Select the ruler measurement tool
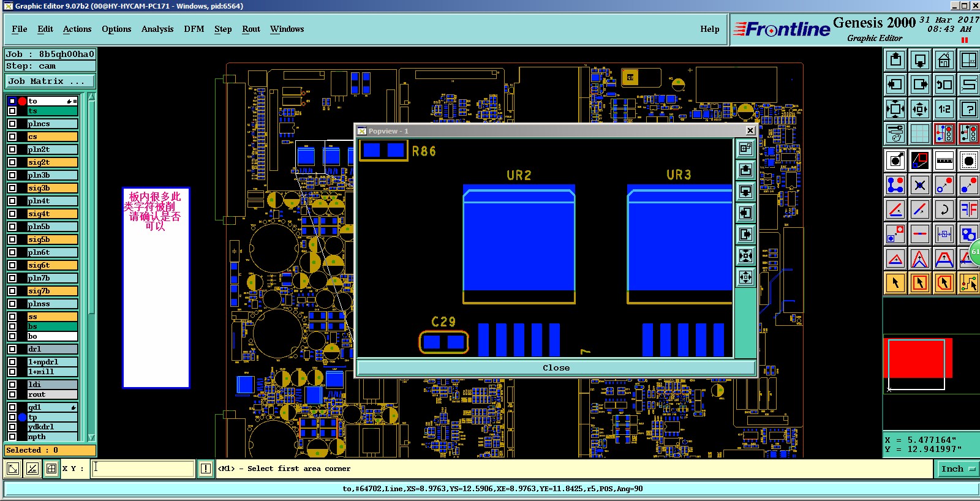Image resolution: width=980 pixels, height=501 pixels. (x=944, y=160)
